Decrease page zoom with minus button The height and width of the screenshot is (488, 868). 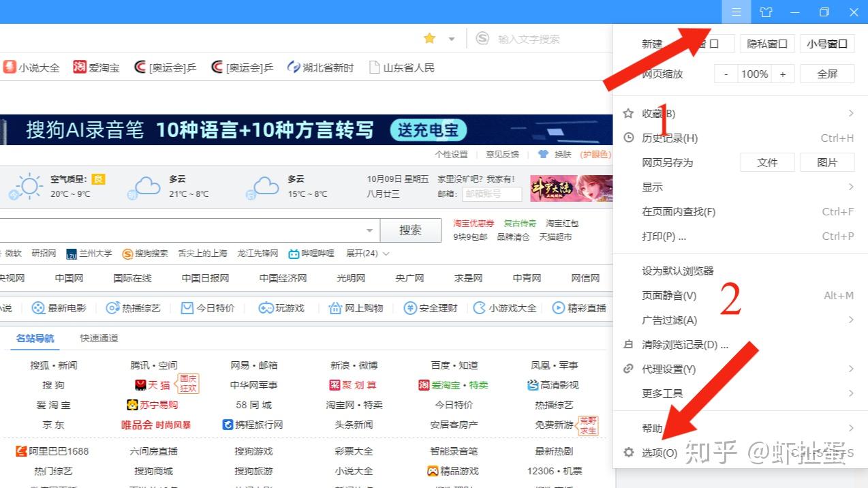click(726, 74)
